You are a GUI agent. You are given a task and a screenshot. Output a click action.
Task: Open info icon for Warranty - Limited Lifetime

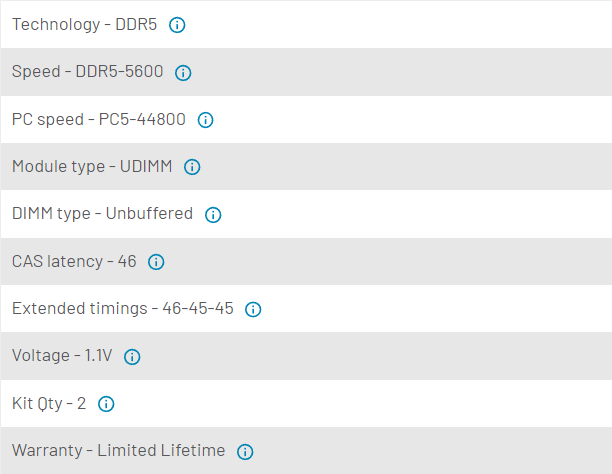click(x=245, y=451)
